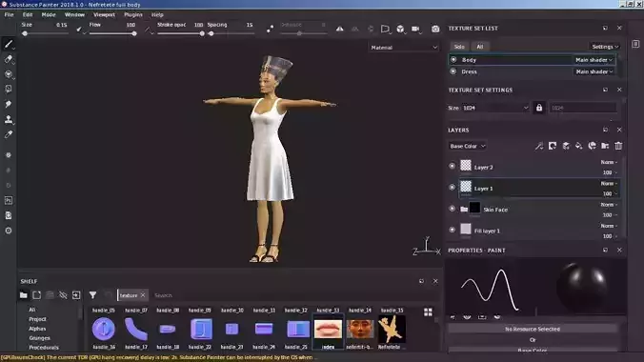Toggle the size lock icon
This screenshot has height=362, width=644.
tap(539, 108)
